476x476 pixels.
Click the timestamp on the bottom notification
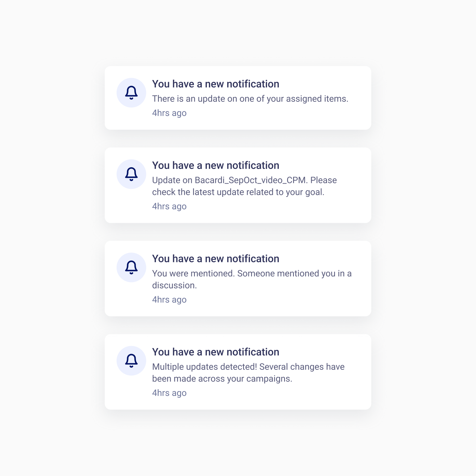[169, 393]
